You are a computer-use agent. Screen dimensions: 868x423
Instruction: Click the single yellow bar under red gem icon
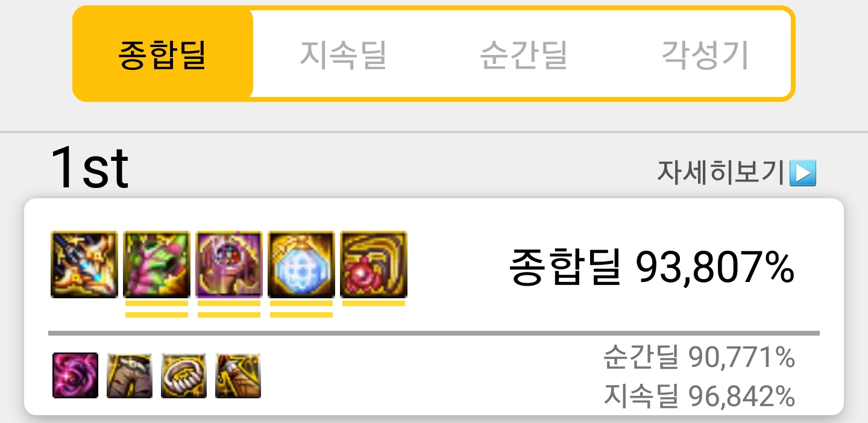coord(374,304)
